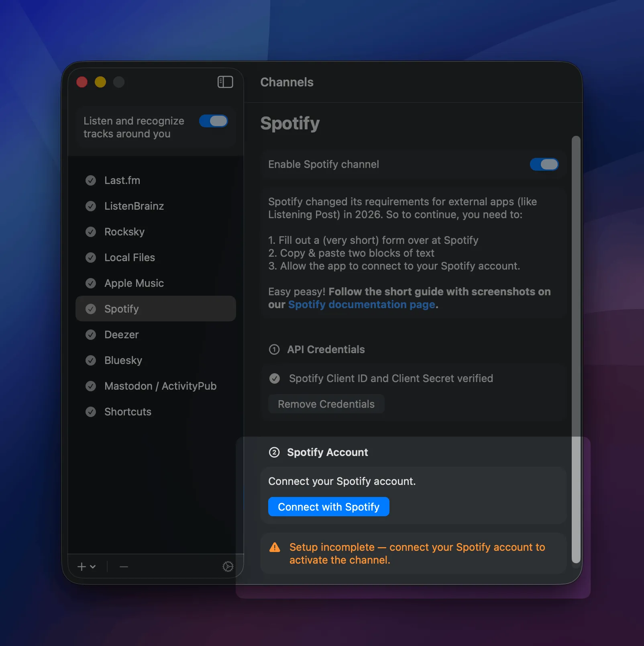Switch to the Rocksky channel

tap(156, 232)
